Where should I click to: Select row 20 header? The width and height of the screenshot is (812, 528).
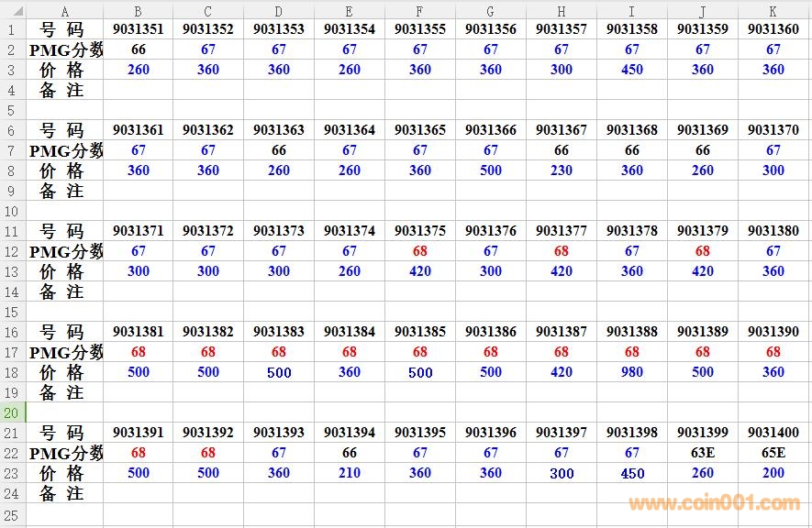click(12, 412)
